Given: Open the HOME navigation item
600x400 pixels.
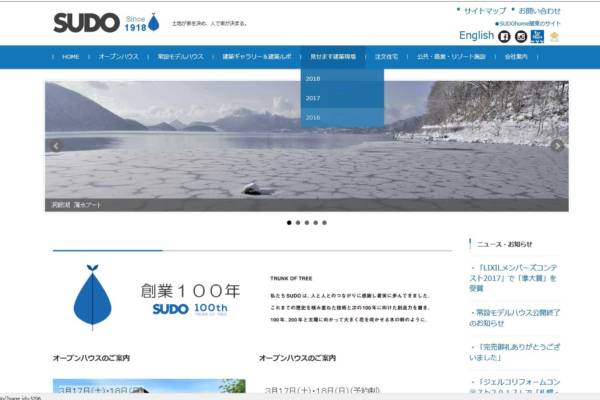Looking at the screenshot, I should 70,57.
